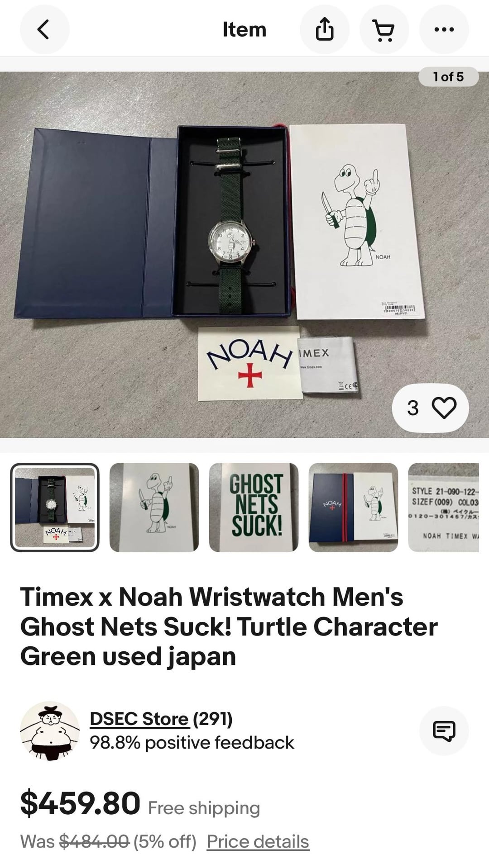Select the Ghost Nets Suck thumbnail

click(254, 508)
